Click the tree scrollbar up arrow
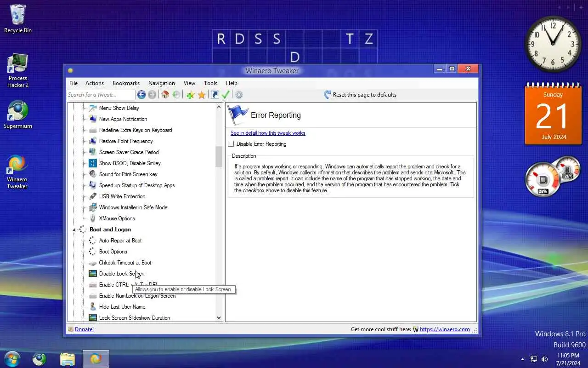The image size is (588, 368). pos(219,107)
